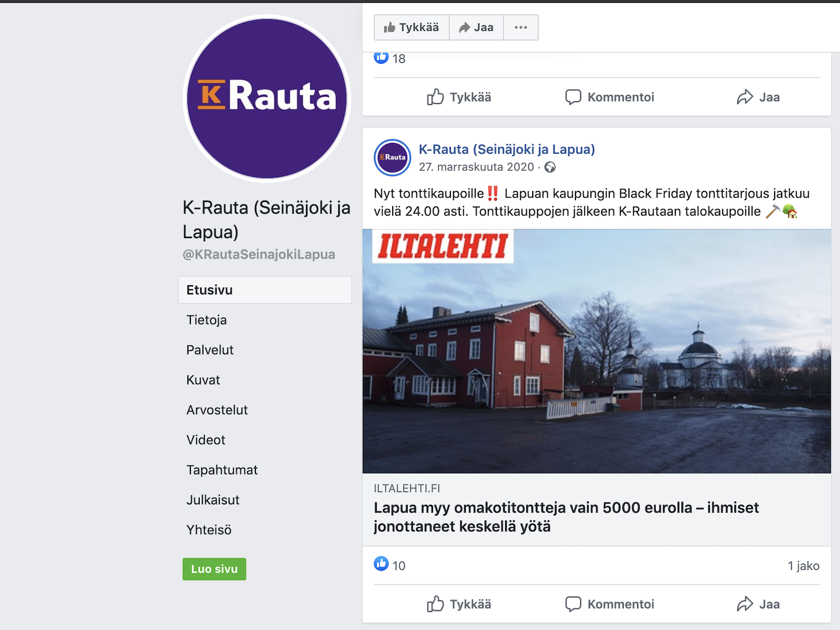The width and height of the screenshot is (840, 630).
Task: Open the 1 jako shares count
Action: tap(803, 566)
